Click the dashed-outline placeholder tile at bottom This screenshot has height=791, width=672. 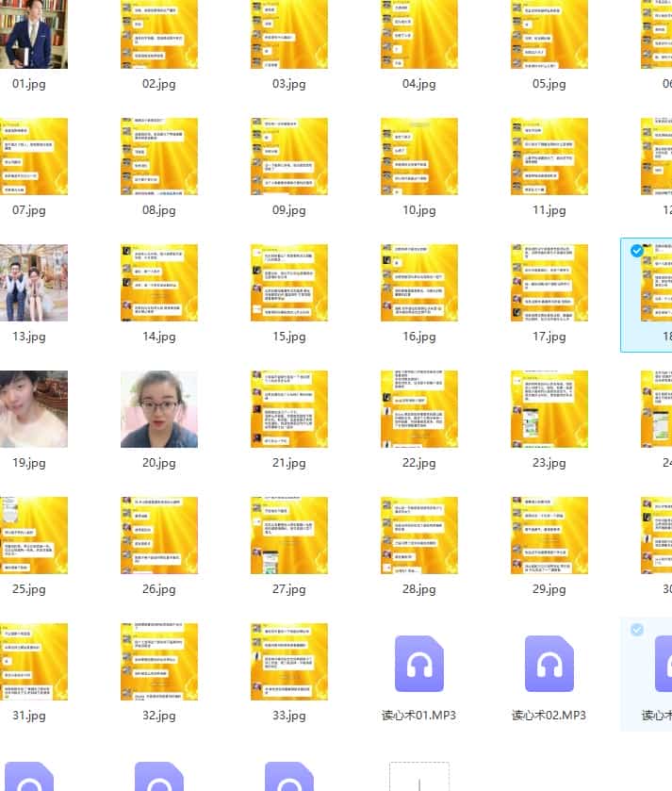[418, 777]
